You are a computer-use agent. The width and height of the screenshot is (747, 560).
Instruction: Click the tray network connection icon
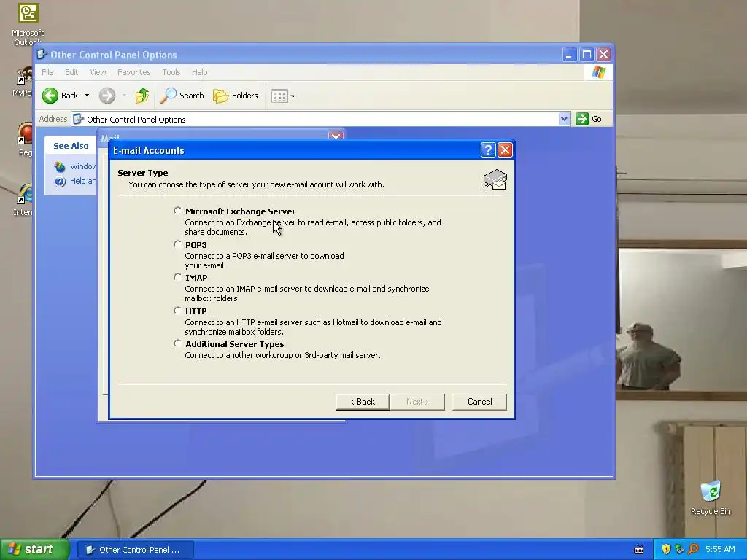point(679,549)
